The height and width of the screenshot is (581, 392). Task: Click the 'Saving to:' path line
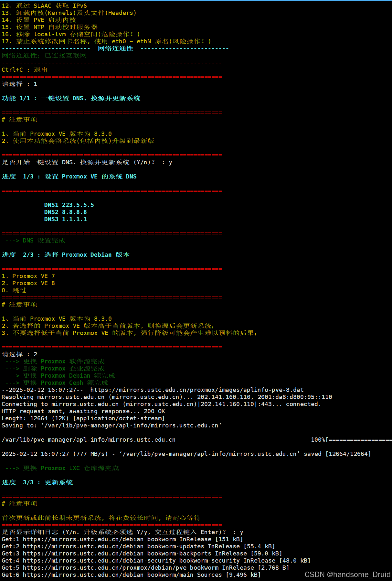pos(111,425)
